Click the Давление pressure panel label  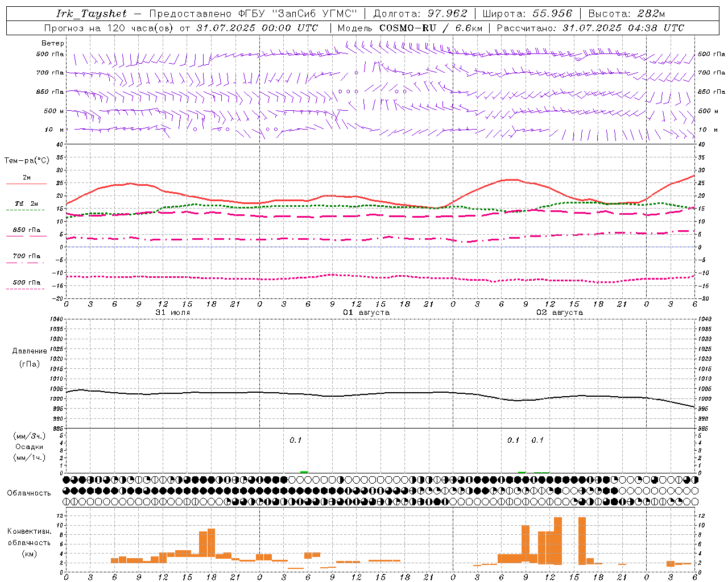(30, 351)
